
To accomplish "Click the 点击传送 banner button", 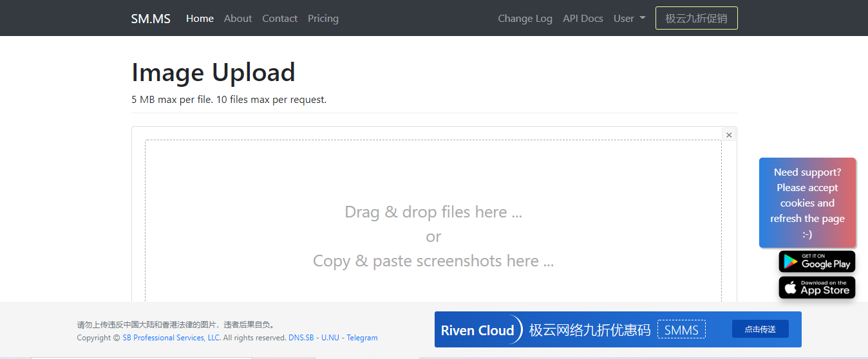I will click(760, 329).
